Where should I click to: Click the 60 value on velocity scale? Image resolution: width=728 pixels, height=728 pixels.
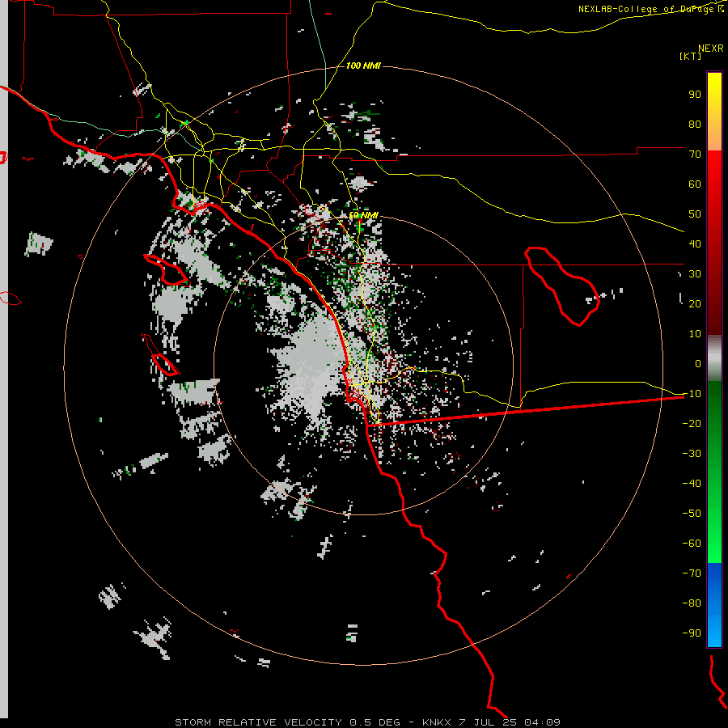tap(695, 184)
